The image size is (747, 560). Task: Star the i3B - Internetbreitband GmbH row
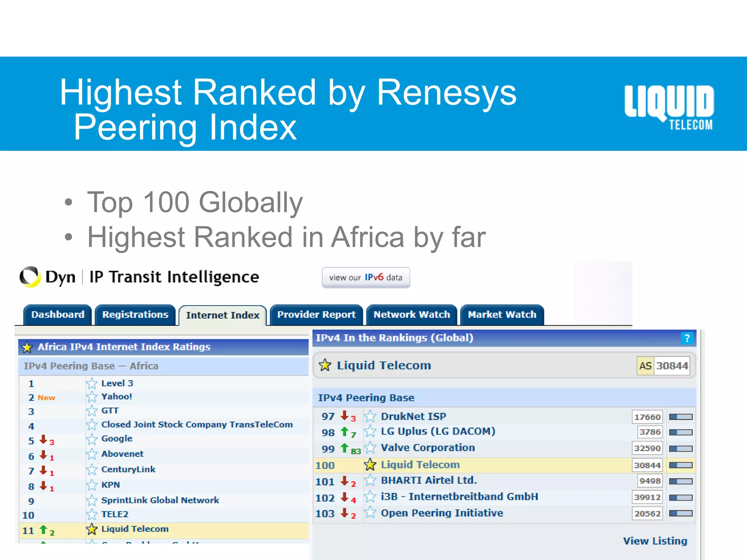click(x=370, y=497)
